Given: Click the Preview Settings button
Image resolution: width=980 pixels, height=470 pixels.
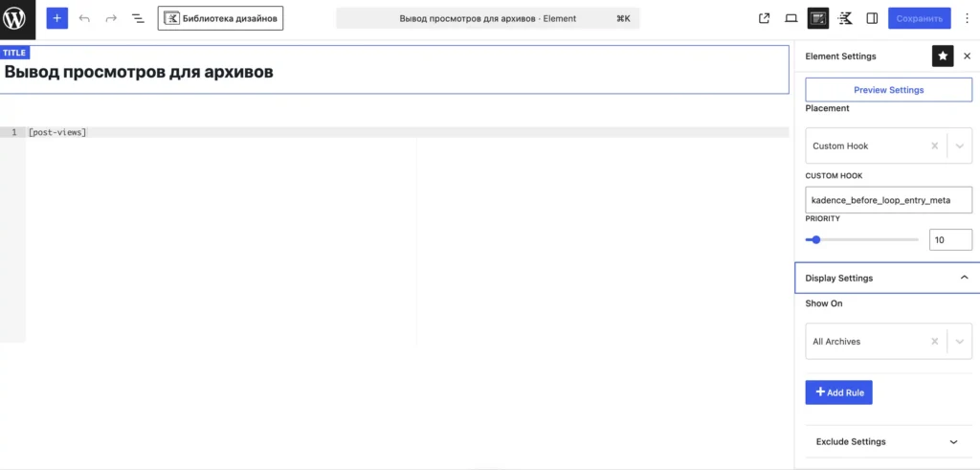Looking at the screenshot, I should [889, 90].
